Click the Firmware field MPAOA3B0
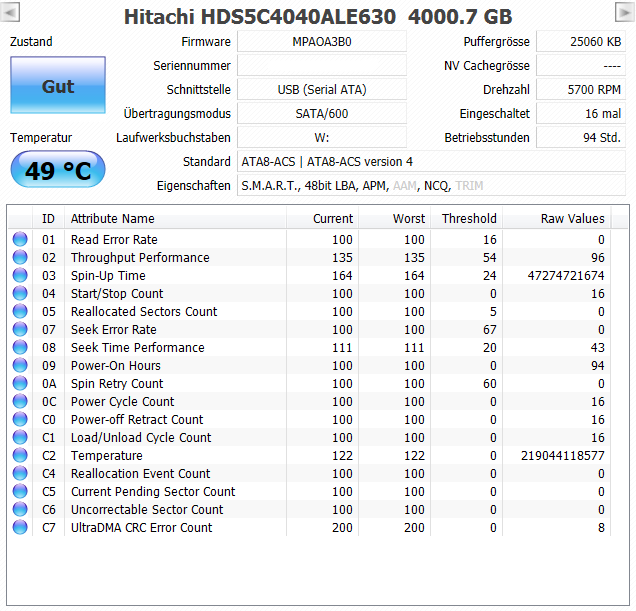636x611 pixels. pyautogui.click(x=322, y=42)
